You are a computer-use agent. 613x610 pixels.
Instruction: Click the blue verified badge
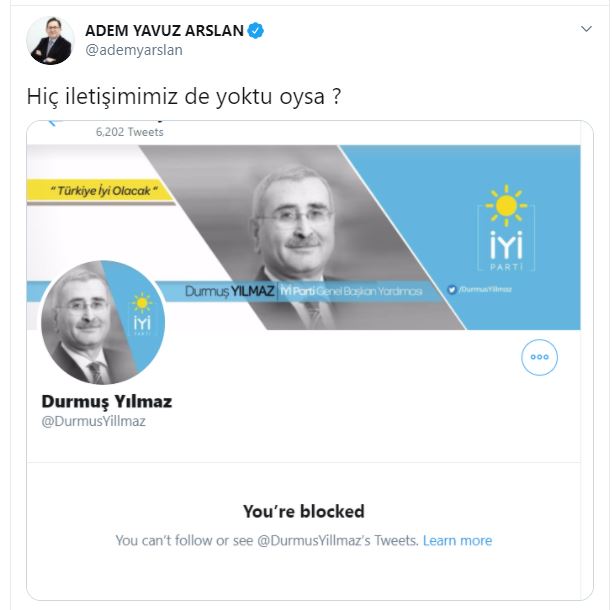tap(256, 31)
